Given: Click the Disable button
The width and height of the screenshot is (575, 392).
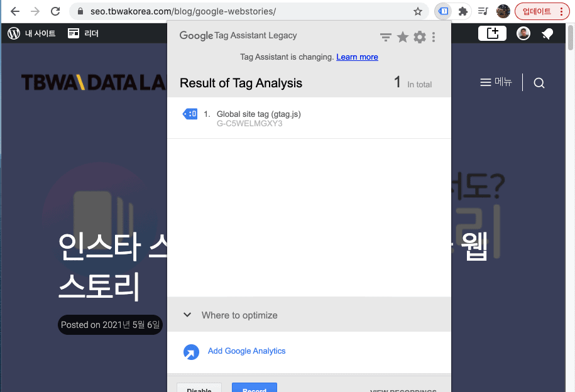Looking at the screenshot, I should pos(199,388).
